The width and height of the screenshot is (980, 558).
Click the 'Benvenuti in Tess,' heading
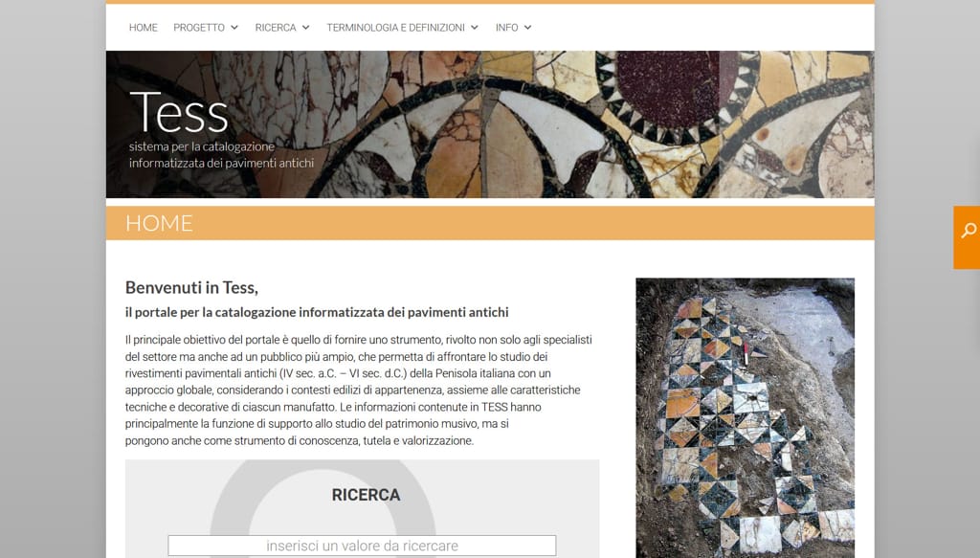[x=191, y=287]
